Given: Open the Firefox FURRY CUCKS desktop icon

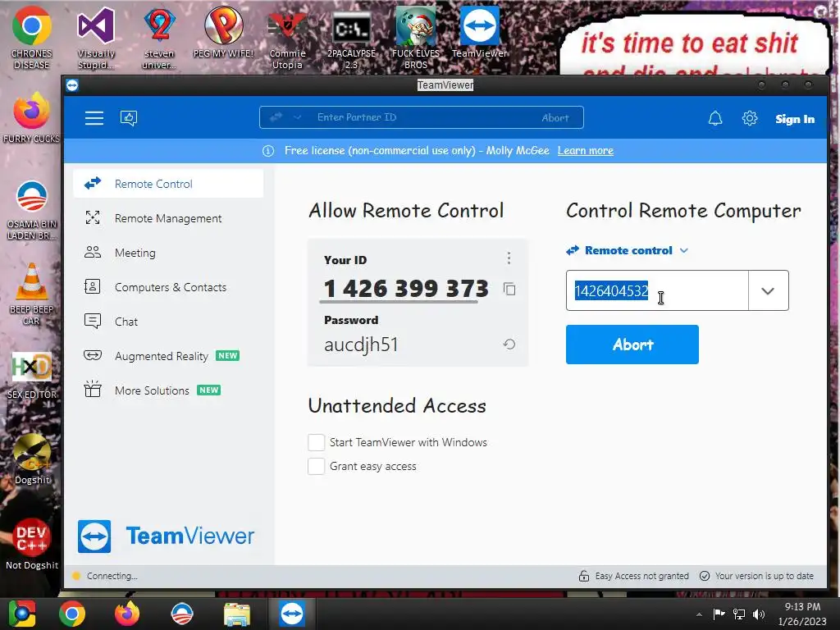Looking at the screenshot, I should click(32, 118).
